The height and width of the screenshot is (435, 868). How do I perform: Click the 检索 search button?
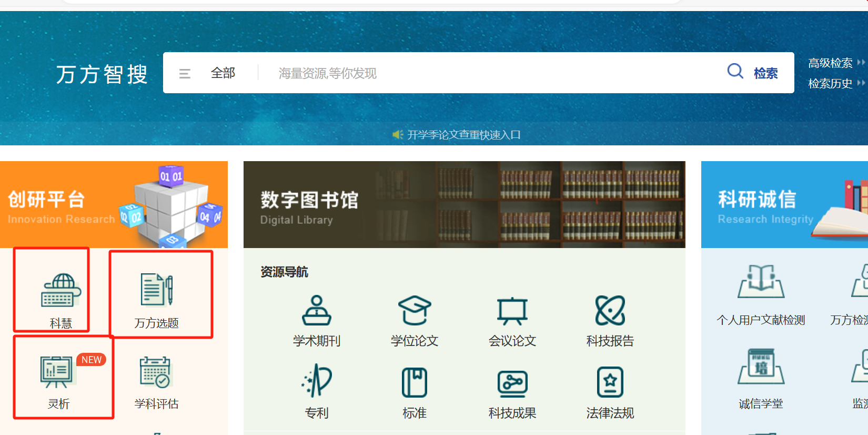click(753, 73)
